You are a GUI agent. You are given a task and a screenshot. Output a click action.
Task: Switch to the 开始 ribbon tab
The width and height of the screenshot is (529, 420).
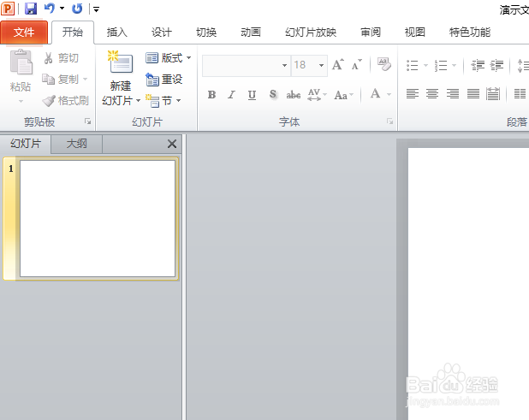coord(73,33)
